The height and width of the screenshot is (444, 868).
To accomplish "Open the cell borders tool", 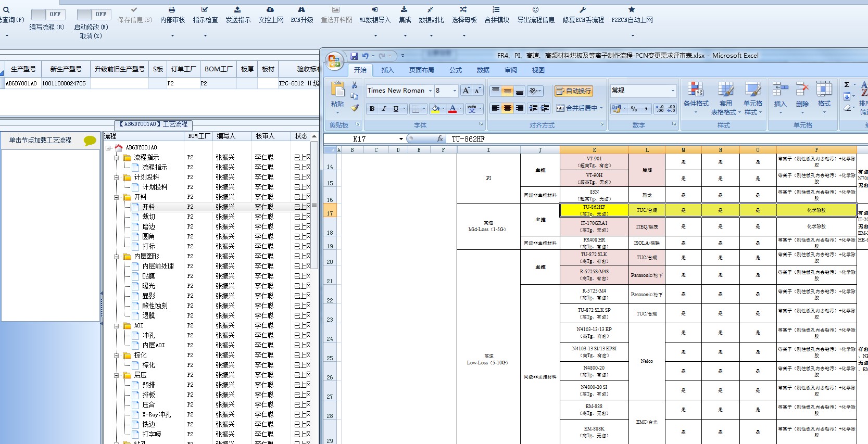I will pos(415,109).
